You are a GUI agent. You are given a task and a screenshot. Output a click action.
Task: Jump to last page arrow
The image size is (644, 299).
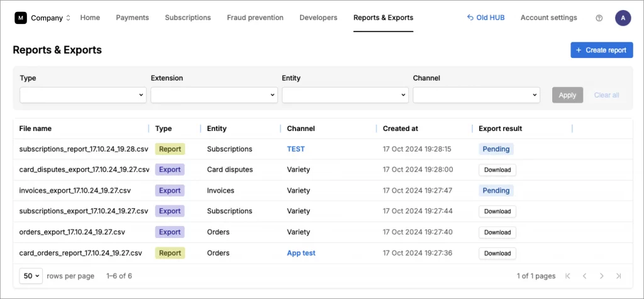click(x=619, y=276)
